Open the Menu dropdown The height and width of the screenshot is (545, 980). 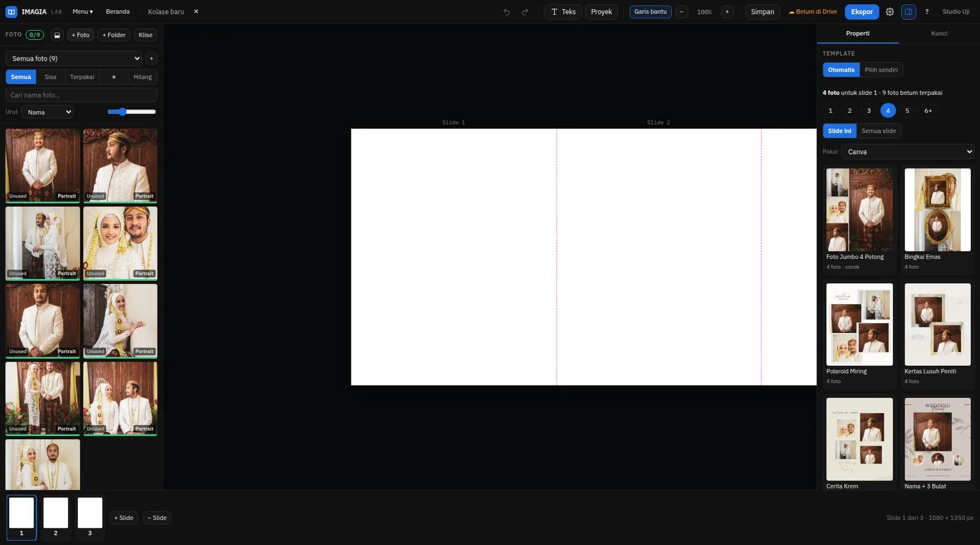[83, 12]
